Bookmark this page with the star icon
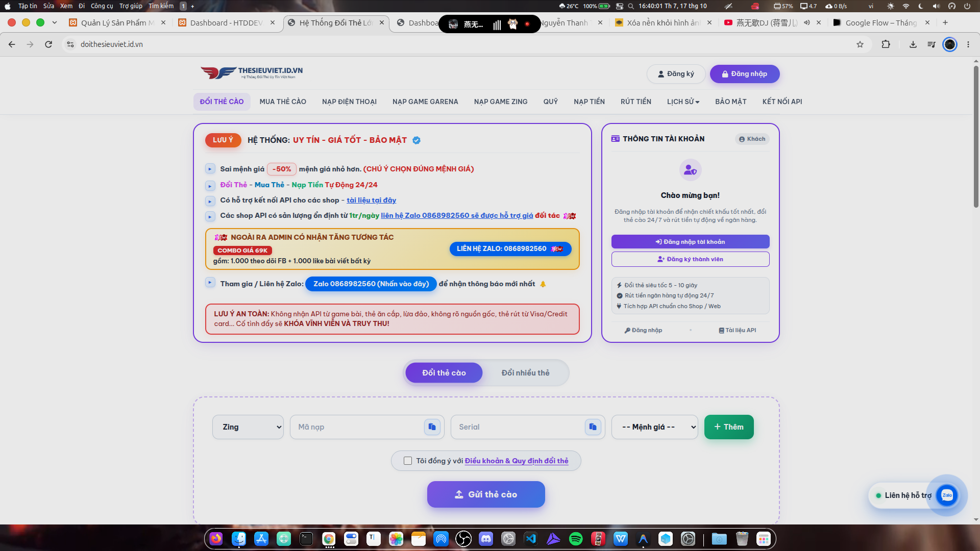Screen dimensions: 980x551 point(860,44)
